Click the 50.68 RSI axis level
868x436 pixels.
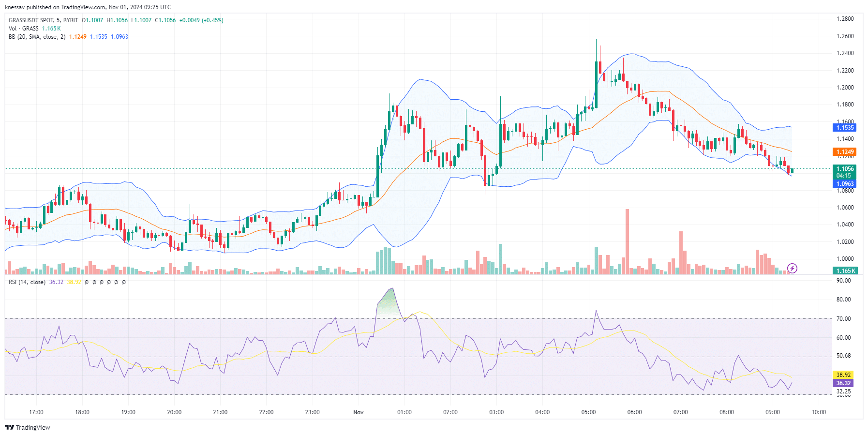coord(843,356)
